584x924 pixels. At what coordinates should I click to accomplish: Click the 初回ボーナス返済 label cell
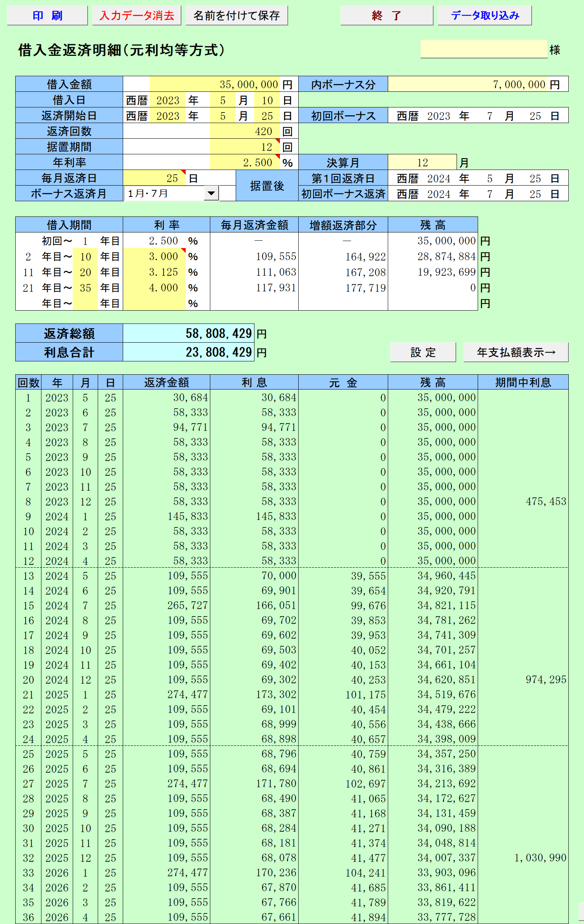(343, 194)
